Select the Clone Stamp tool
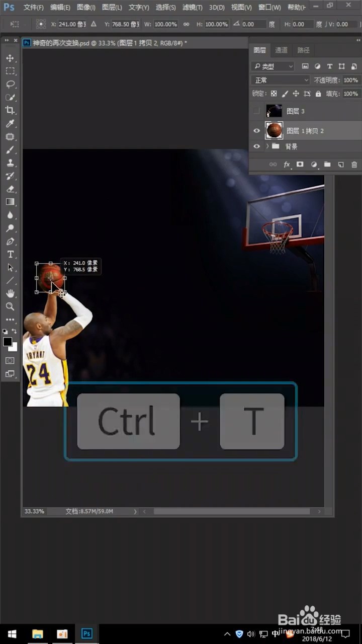The image size is (362, 644). pyautogui.click(x=10, y=163)
